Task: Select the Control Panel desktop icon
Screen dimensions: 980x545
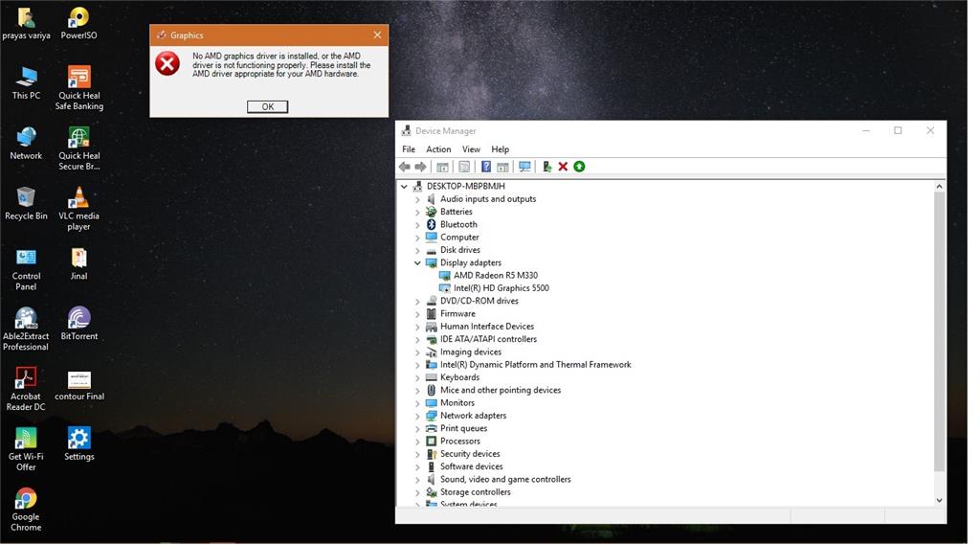Action: click(x=26, y=270)
